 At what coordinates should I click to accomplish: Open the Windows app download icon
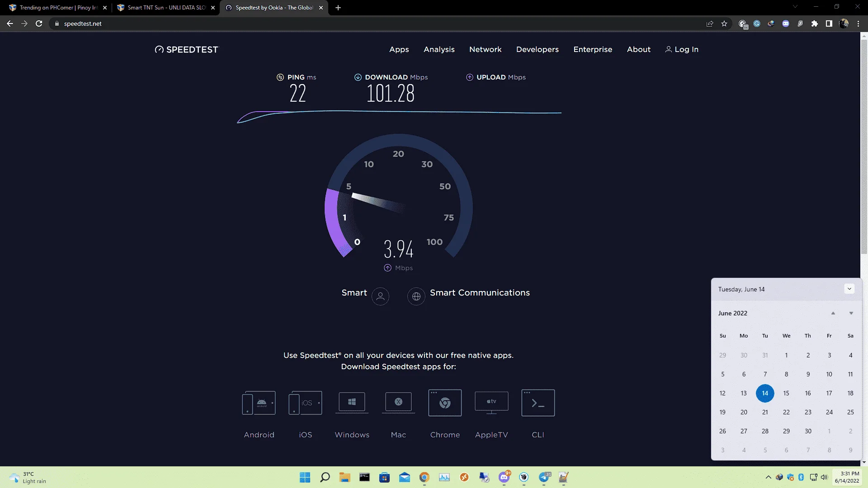(x=352, y=402)
